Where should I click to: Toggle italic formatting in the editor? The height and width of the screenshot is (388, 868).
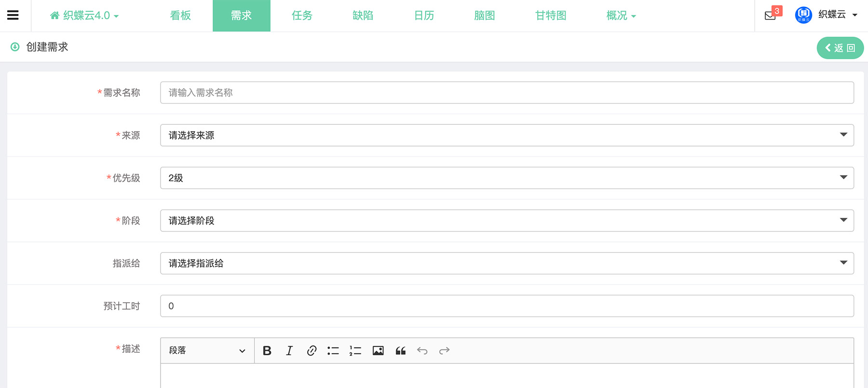289,350
